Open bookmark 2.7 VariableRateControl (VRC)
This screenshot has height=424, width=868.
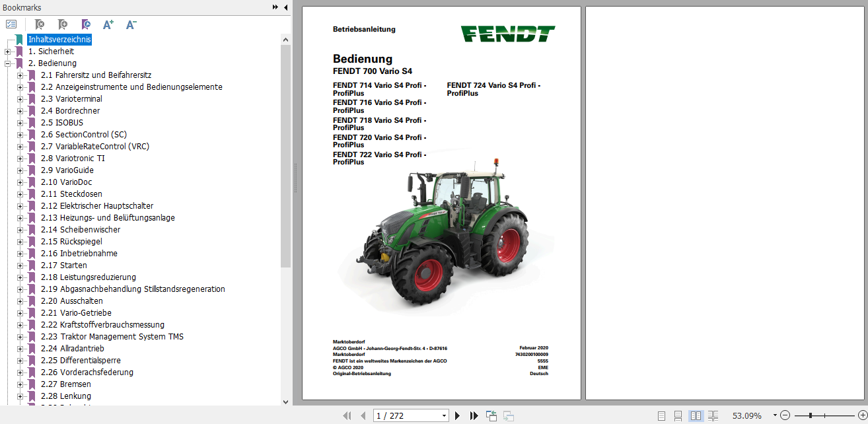95,147
